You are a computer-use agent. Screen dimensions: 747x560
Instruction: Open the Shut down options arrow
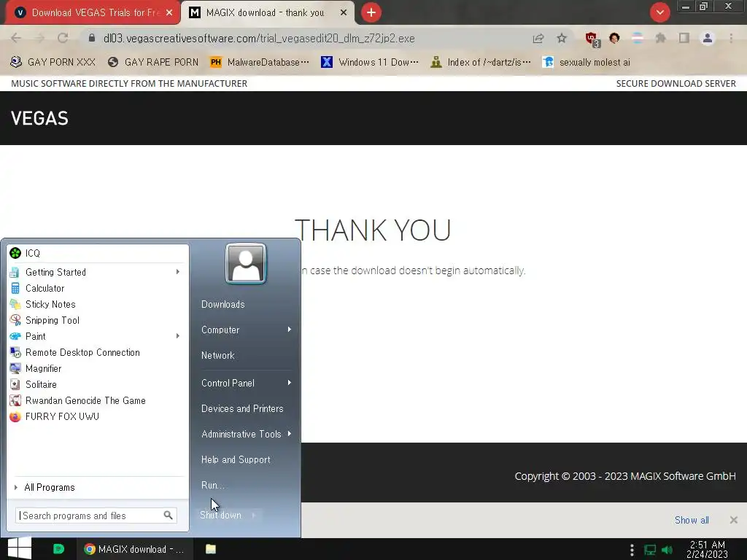(x=254, y=516)
